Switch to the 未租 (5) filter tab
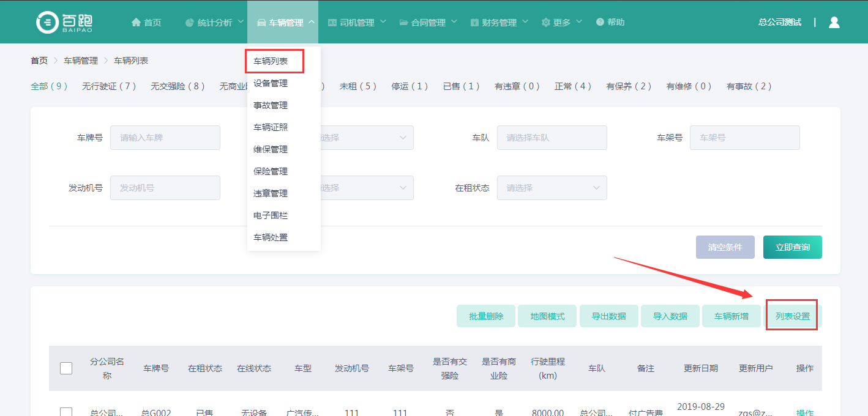Image resolution: width=868 pixels, height=416 pixels. [358, 86]
